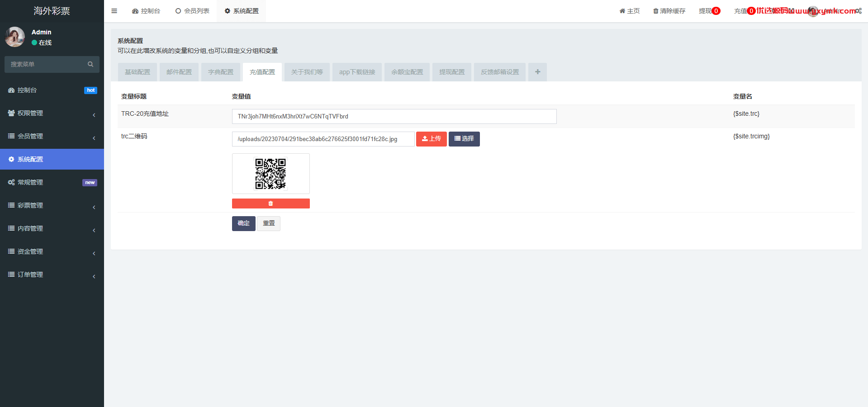Viewport: 868px width, 407px height.
Task: Open 控制台 dashboard in the sidebar
Action: point(52,90)
